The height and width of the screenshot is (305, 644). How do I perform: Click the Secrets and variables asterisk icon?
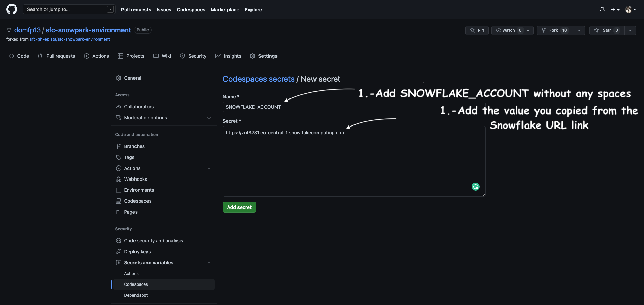click(x=119, y=263)
